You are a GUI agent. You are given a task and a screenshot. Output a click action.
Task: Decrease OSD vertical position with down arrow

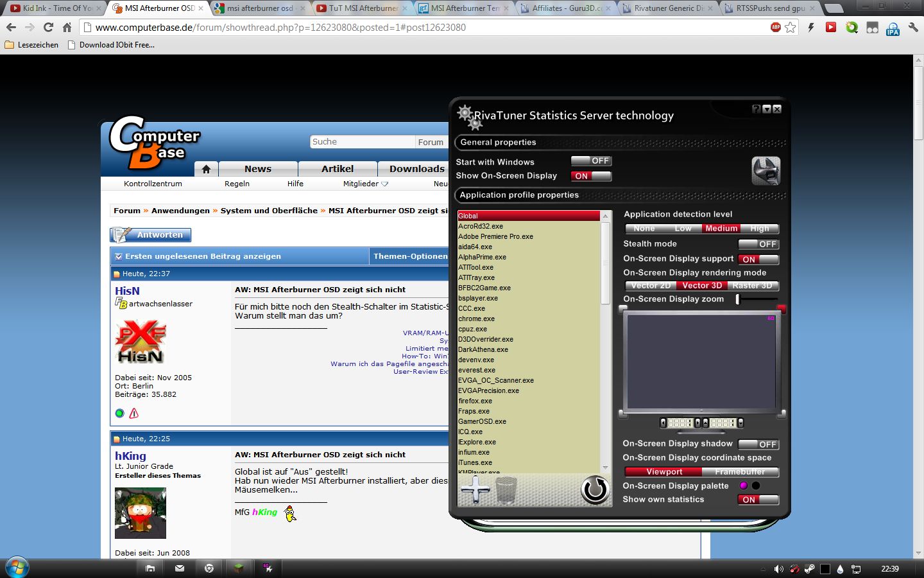[x=740, y=423]
